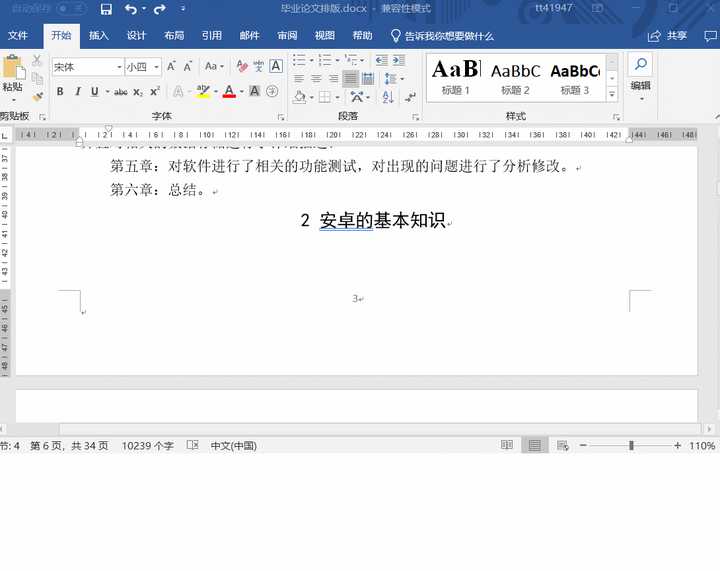The width and height of the screenshot is (720, 571).
Task: Open the Change Case Aa dropdown
Action: click(214, 66)
